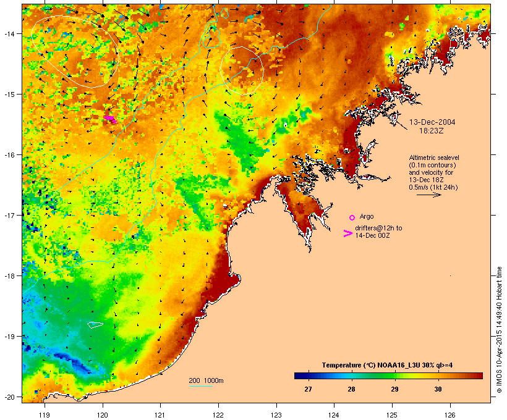Click the cyan 200 1000m isobath legend line
The width and height of the screenshot is (507, 420).
pyautogui.click(x=201, y=387)
